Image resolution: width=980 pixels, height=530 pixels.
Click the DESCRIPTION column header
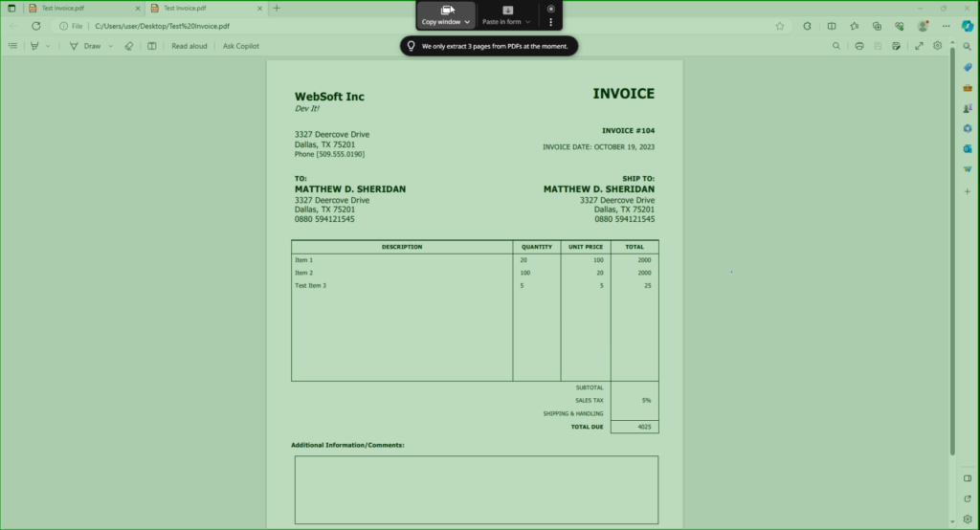[402, 247]
